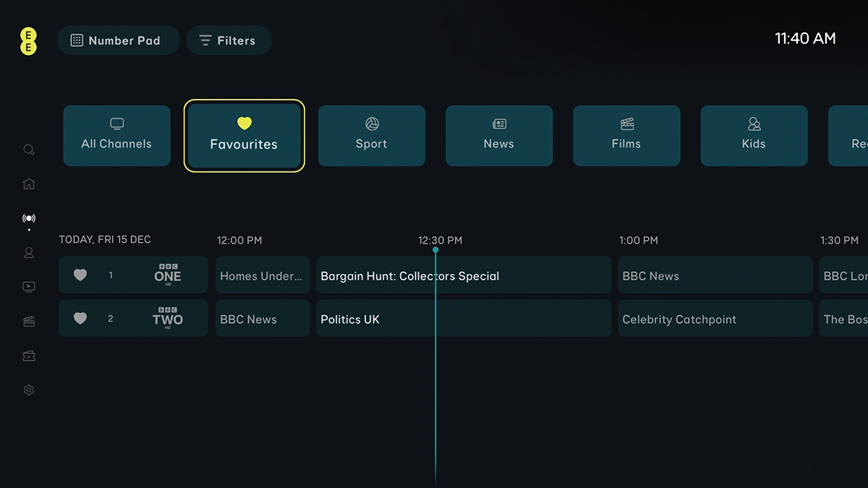Switch to the All Channels tab
The image size is (868, 488).
pos(116,135)
